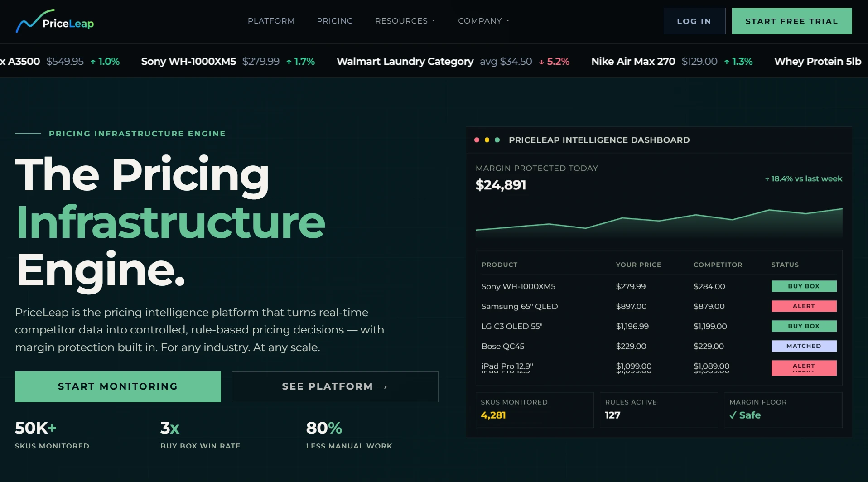The width and height of the screenshot is (868, 482).
Task: Click the red dot in dashboard header
Action: 477,140
